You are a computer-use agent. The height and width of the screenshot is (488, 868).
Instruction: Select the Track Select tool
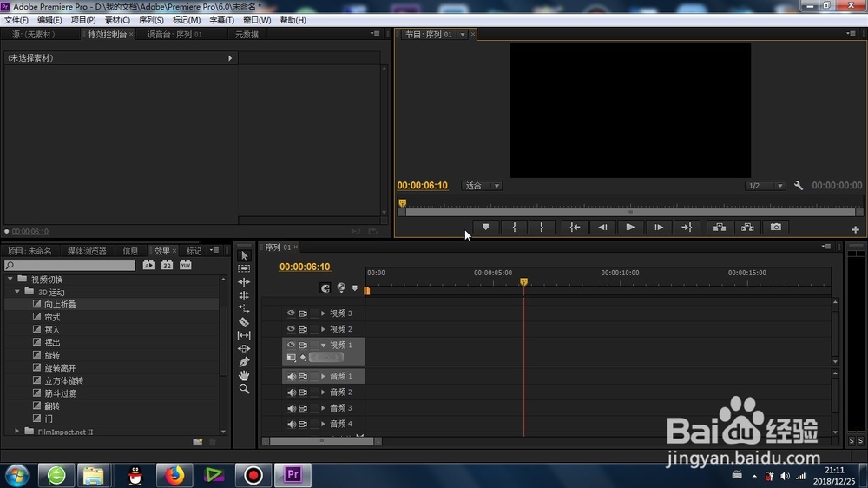(244, 268)
